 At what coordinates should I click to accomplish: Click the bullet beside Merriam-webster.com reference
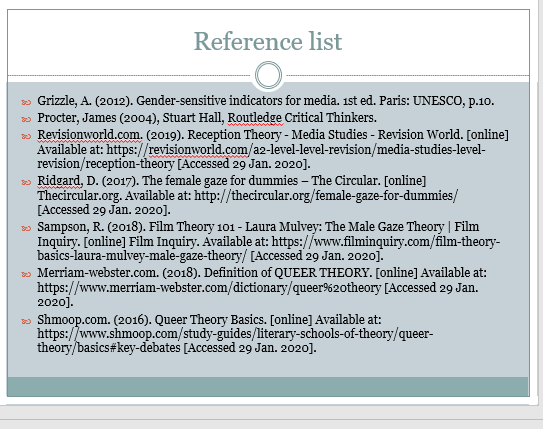pos(26,275)
